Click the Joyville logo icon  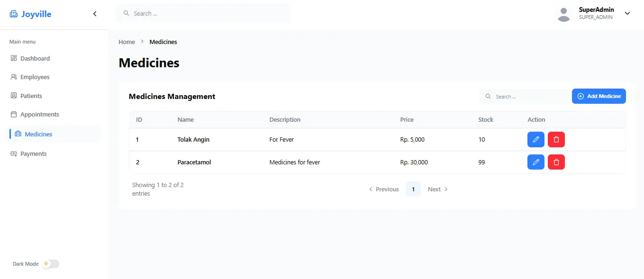point(14,14)
